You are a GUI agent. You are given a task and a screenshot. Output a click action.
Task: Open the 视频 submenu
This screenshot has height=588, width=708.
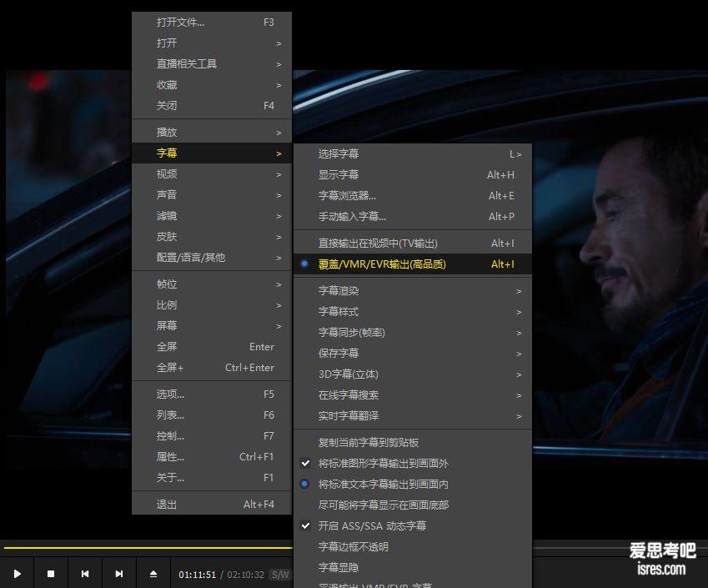tap(211, 173)
